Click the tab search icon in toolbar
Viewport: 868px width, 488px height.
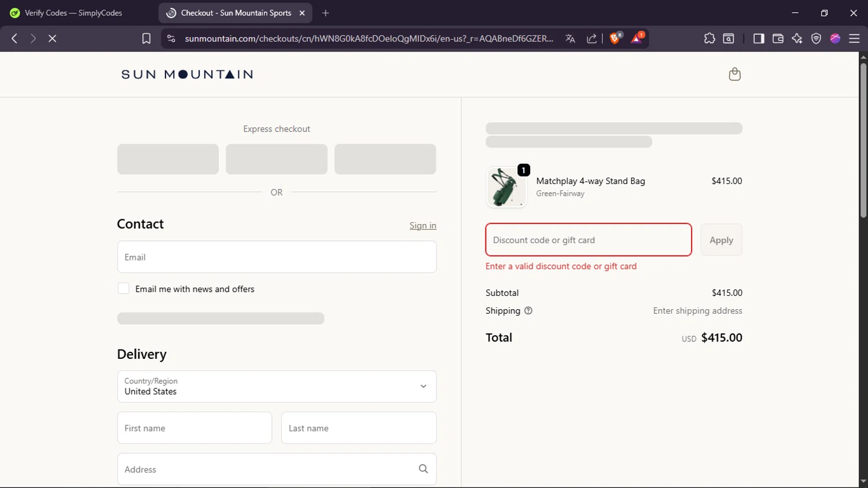coord(729,38)
